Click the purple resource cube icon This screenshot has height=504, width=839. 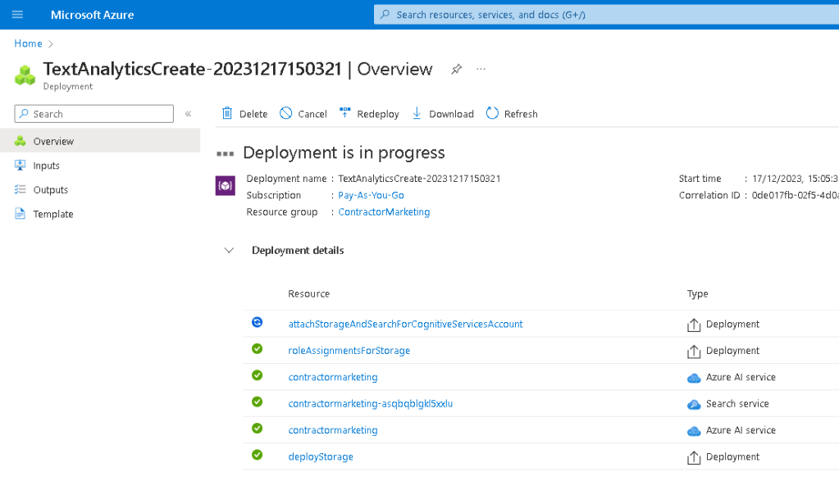click(226, 186)
